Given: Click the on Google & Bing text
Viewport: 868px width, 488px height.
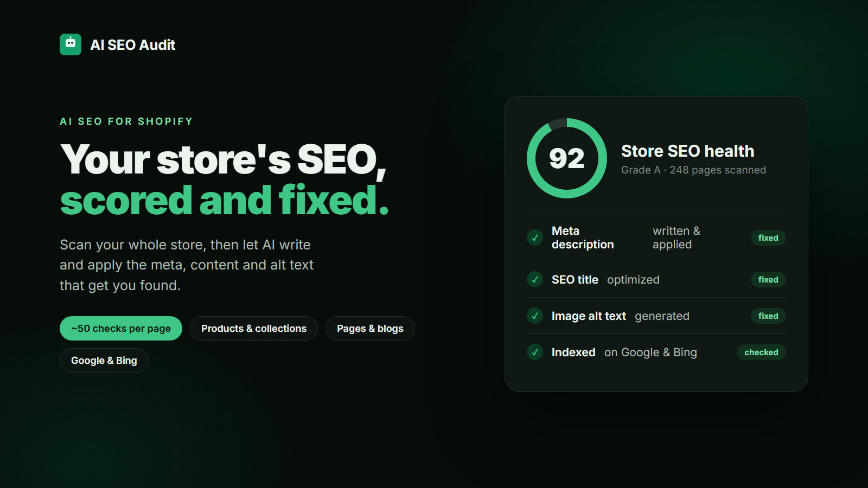Looking at the screenshot, I should (650, 352).
